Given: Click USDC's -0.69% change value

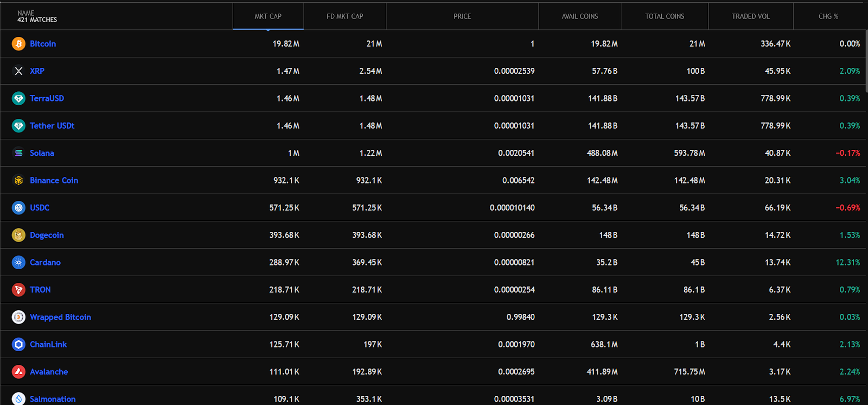Looking at the screenshot, I should tap(848, 207).
